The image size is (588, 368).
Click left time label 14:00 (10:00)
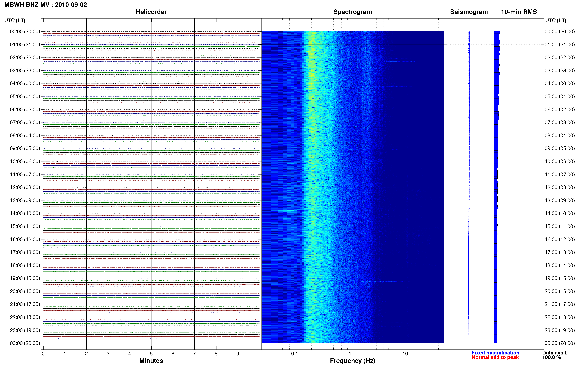25,213
